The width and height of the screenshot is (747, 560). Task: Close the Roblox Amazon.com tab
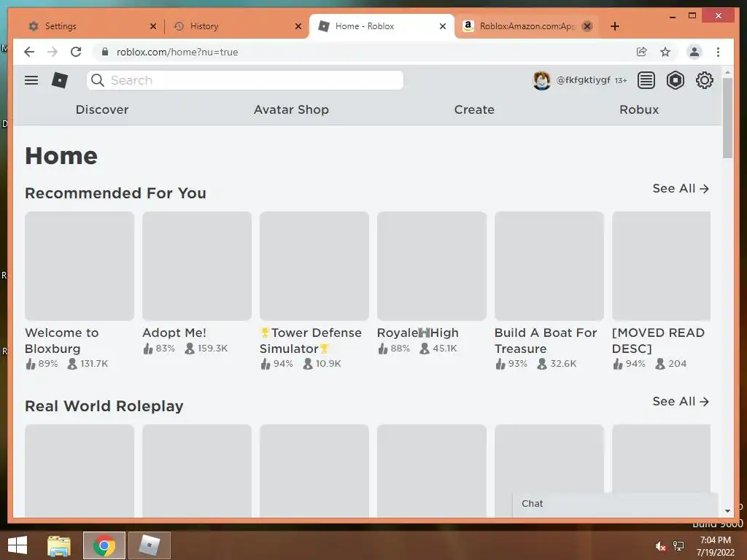[587, 26]
